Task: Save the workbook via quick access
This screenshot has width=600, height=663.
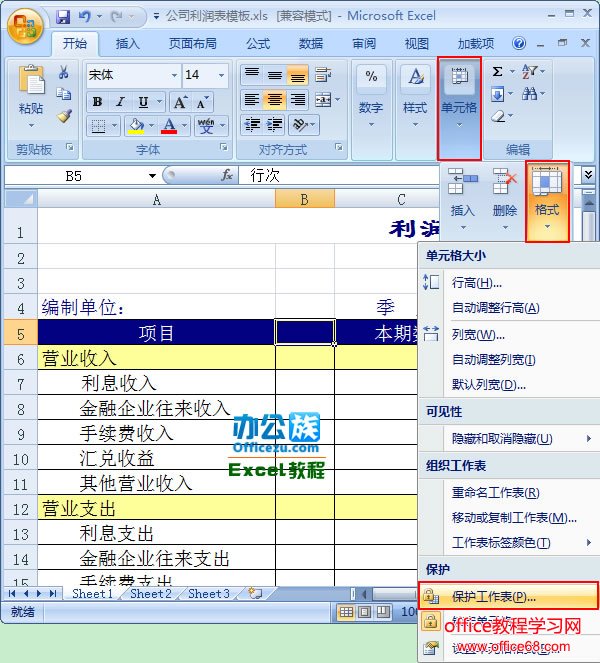Action: (x=63, y=17)
